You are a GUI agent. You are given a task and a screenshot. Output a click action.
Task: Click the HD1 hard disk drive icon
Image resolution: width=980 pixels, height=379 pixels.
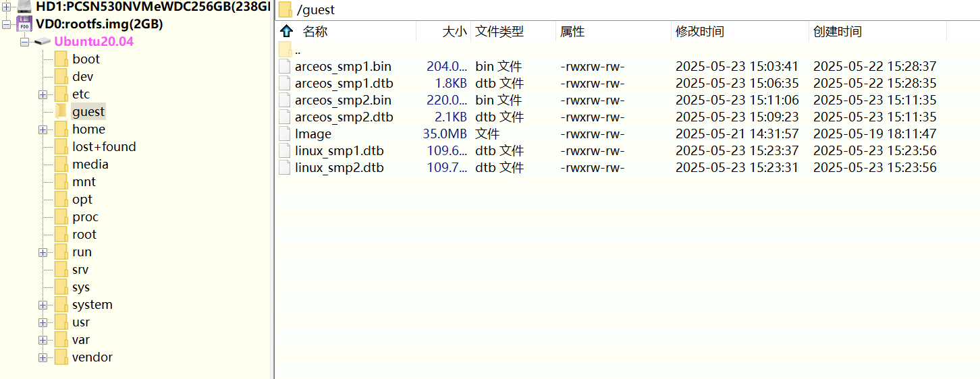point(25,7)
